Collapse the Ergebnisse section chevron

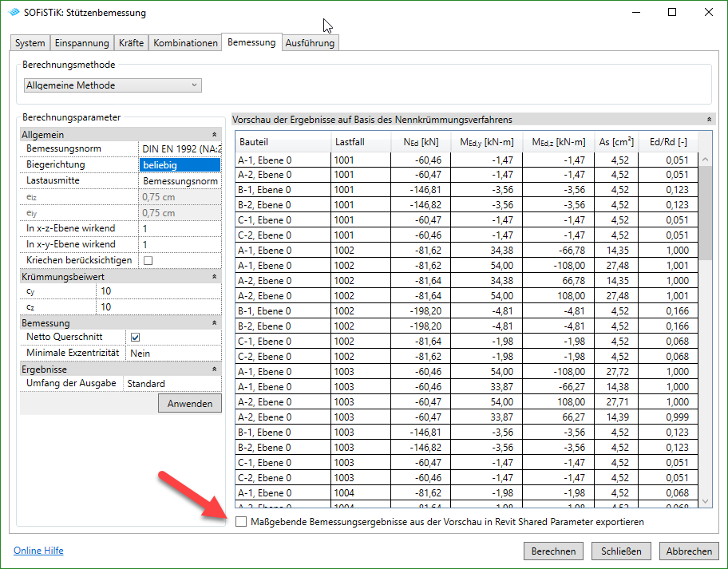click(214, 369)
